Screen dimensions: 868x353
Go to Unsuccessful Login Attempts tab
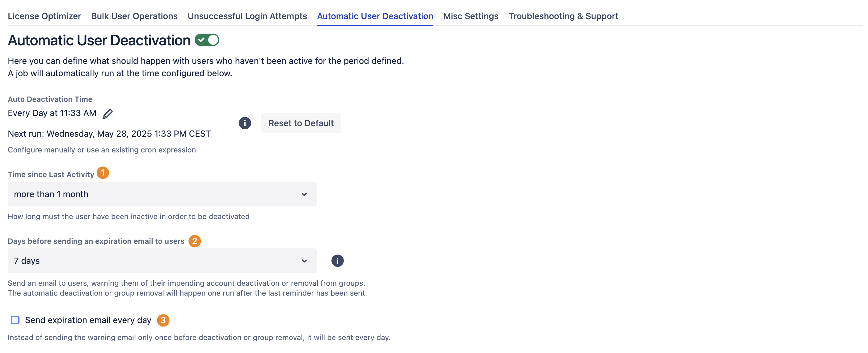tap(247, 16)
